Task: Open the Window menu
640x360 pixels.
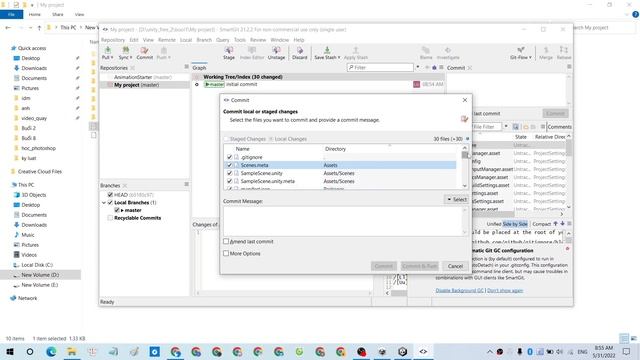Action: point(280,40)
